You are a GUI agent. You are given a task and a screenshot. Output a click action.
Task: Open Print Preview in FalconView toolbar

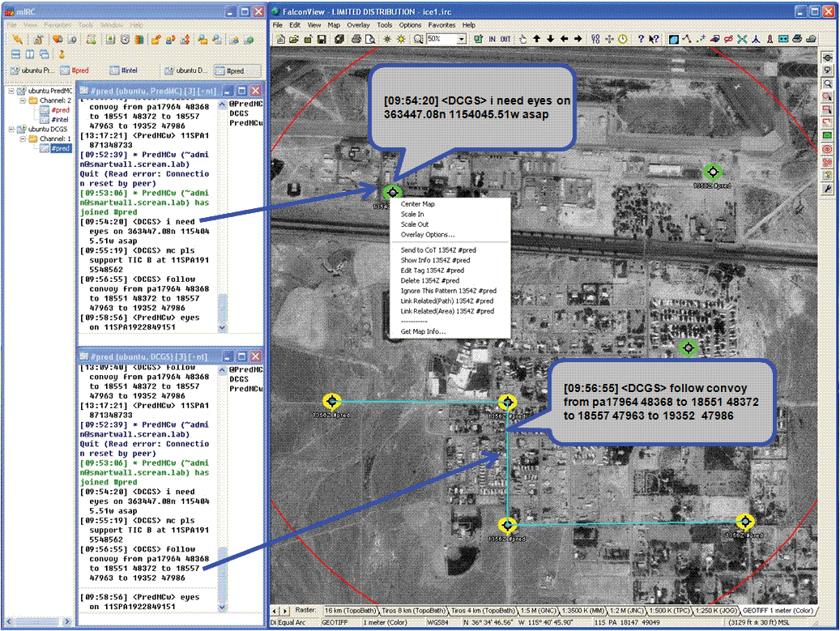coord(370,39)
